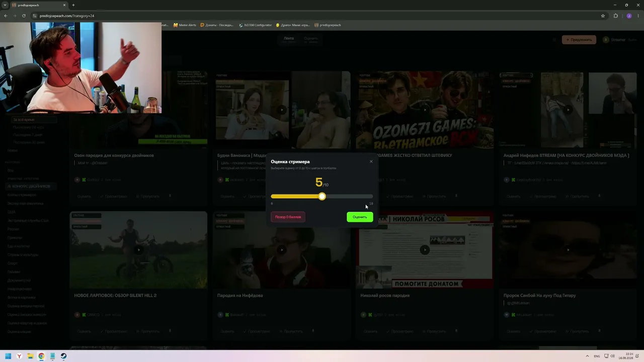The image size is (644, 362).
Task: Click the Предложить button
Action: (x=579, y=40)
